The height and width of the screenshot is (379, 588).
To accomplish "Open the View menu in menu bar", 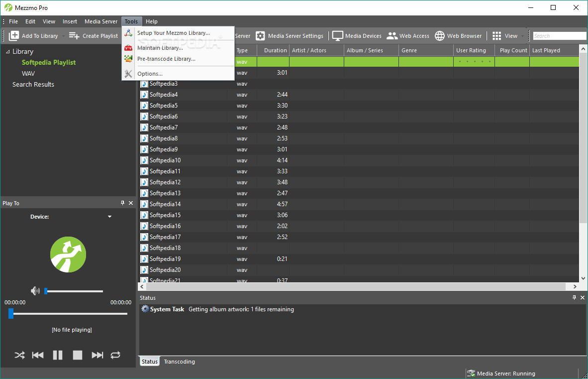I will (x=49, y=21).
